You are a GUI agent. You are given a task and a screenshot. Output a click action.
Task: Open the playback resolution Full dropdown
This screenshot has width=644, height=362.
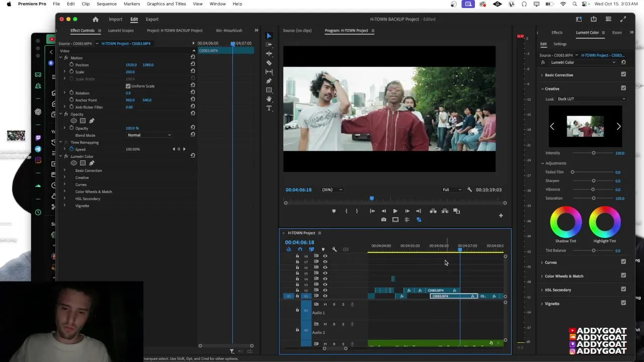[x=451, y=190]
